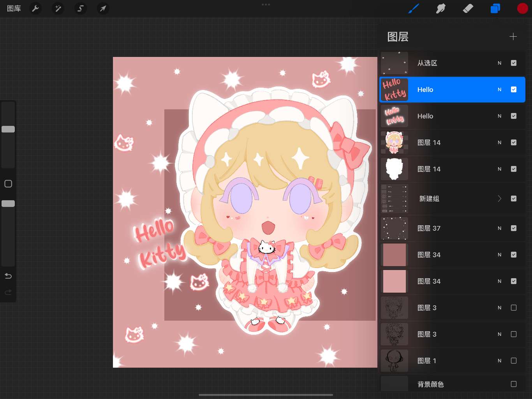Tap the dark pink 图层 34 thumbnail
The width and height of the screenshot is (532, 399).
coord(395,254)
